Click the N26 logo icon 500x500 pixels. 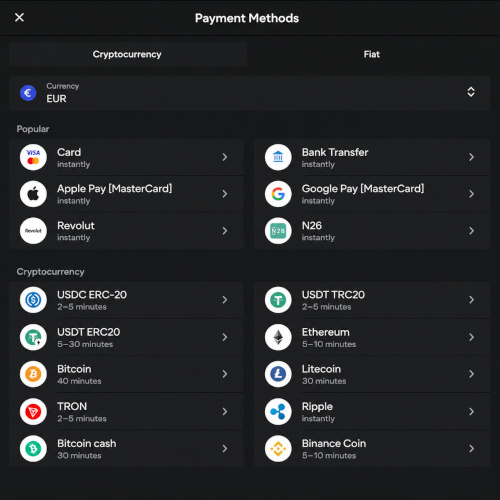278,231
